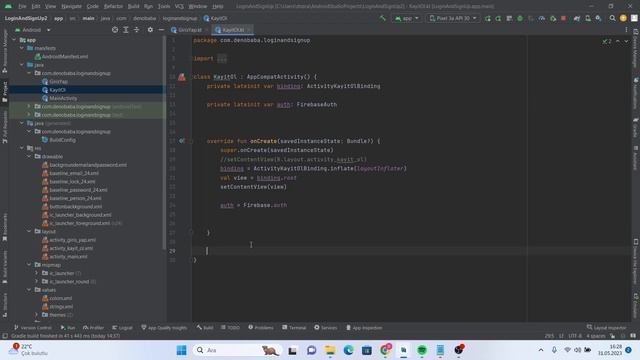The width and height of the screenshot is (640, 360).
Task: Open the Layout Inspector tool window
Action: coord(607,328)
